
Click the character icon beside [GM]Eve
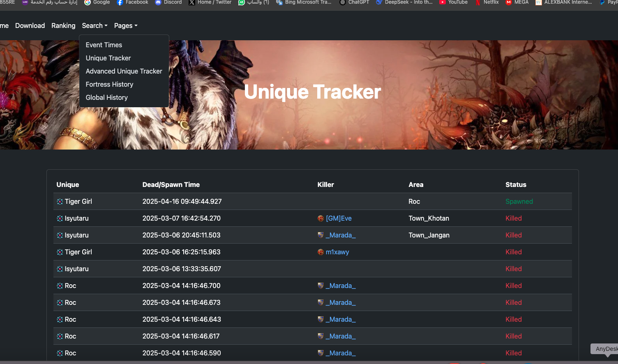[x=321, y=219]
